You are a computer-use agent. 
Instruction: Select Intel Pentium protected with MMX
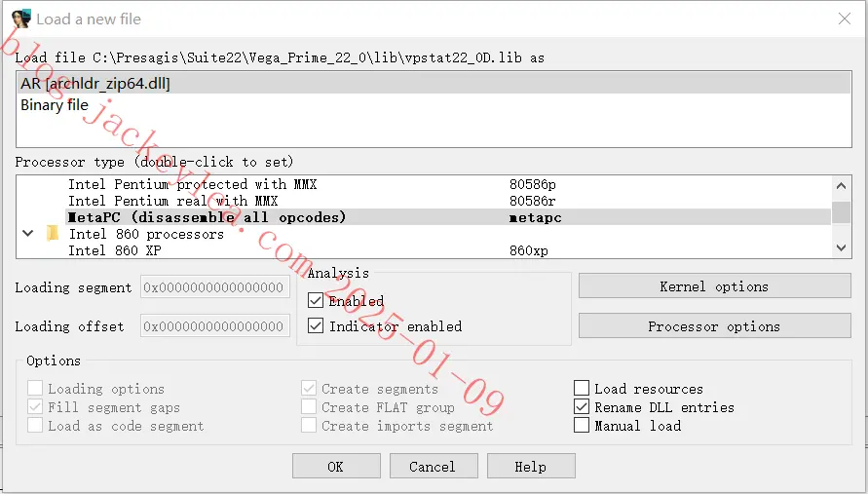[x=448, y=184]
